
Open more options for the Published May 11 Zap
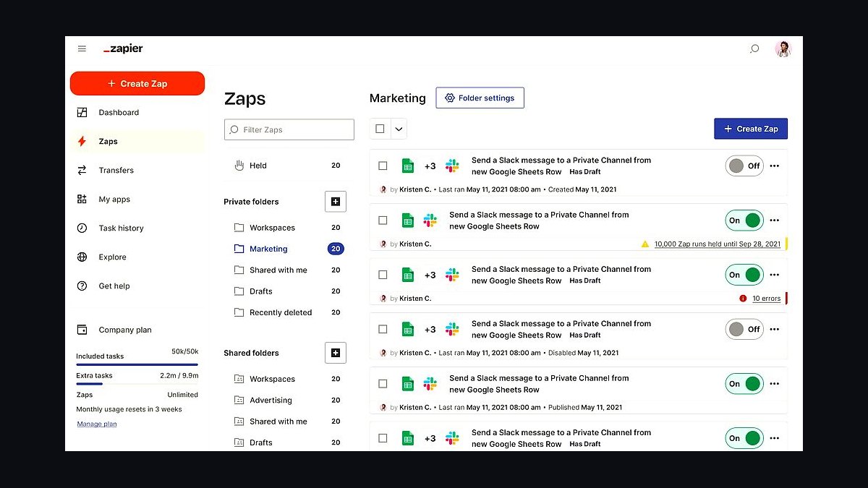775,383
